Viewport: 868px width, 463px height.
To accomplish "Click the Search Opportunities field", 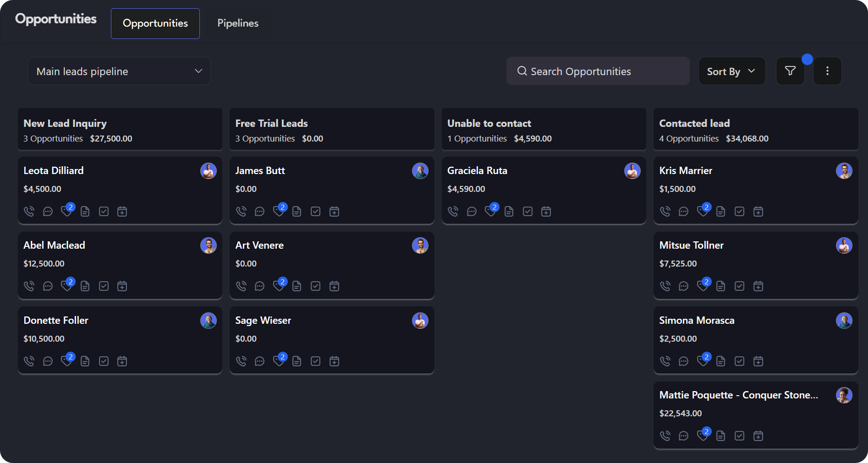I will pos(598,71).
